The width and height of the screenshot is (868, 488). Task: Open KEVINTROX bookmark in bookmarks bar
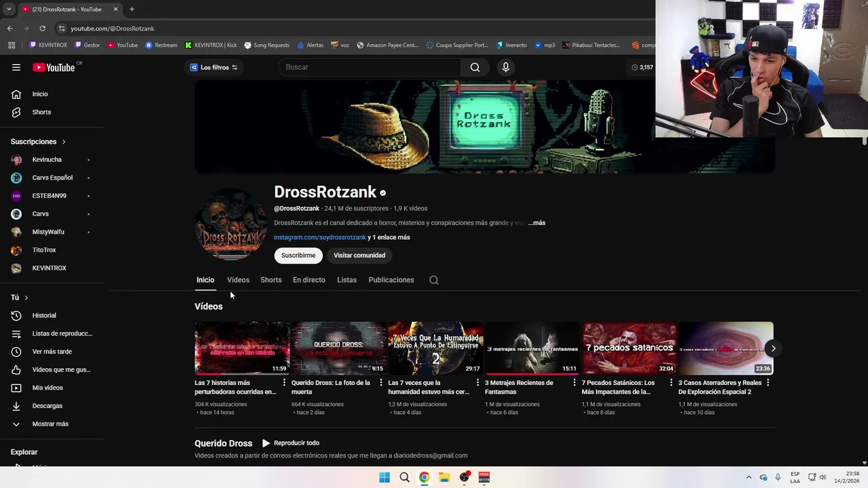48,45
